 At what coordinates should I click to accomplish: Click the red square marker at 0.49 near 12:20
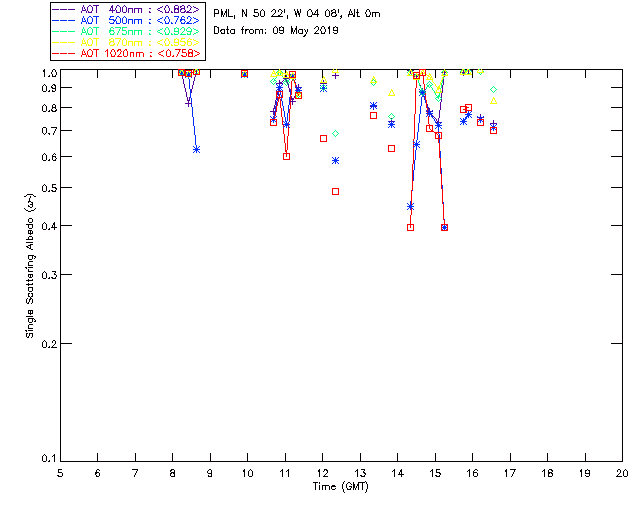point(335,191)
